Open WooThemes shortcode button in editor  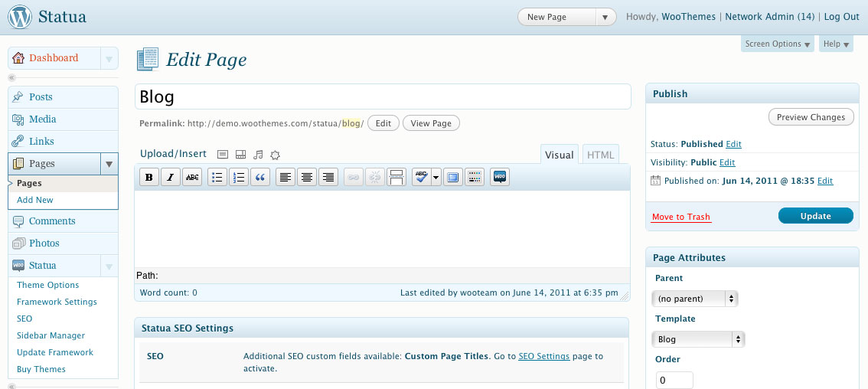[500, 178]
